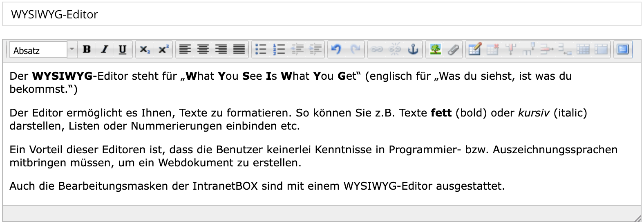Click the table icon with bottom-right arrow

(565, 49)
